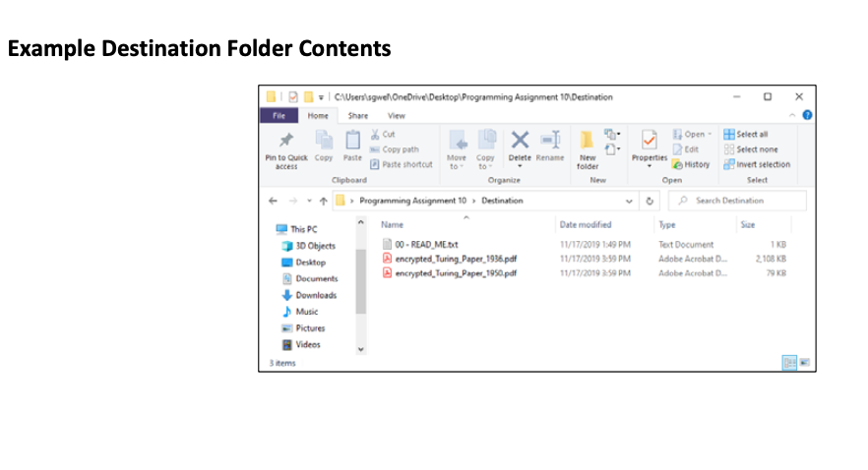Go back with the left arrow

(x=273, y=201)
